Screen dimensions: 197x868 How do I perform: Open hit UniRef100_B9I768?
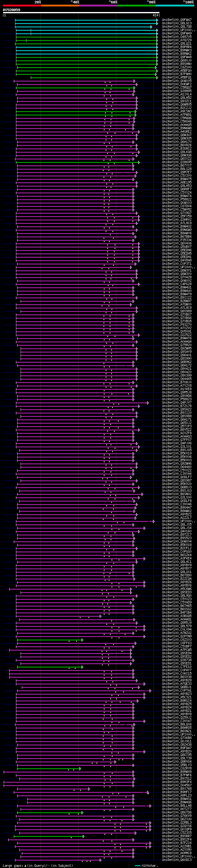click(x=177, y=789)
